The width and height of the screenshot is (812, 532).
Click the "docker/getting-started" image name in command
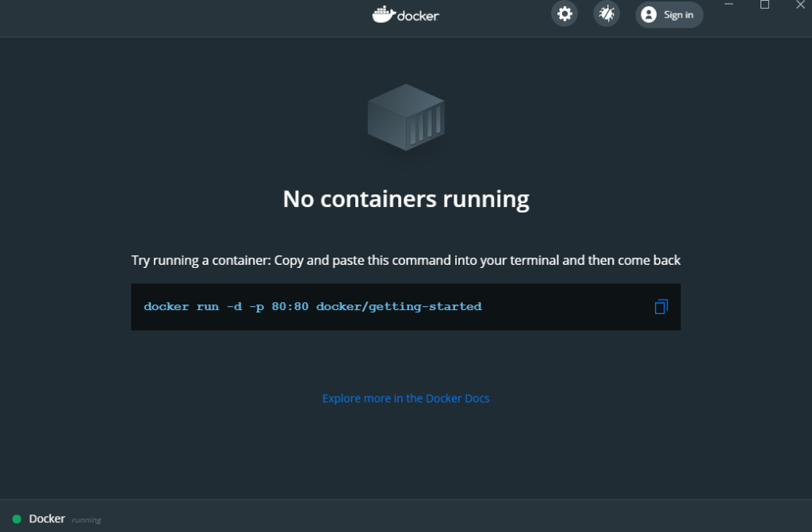pos(399,307)
